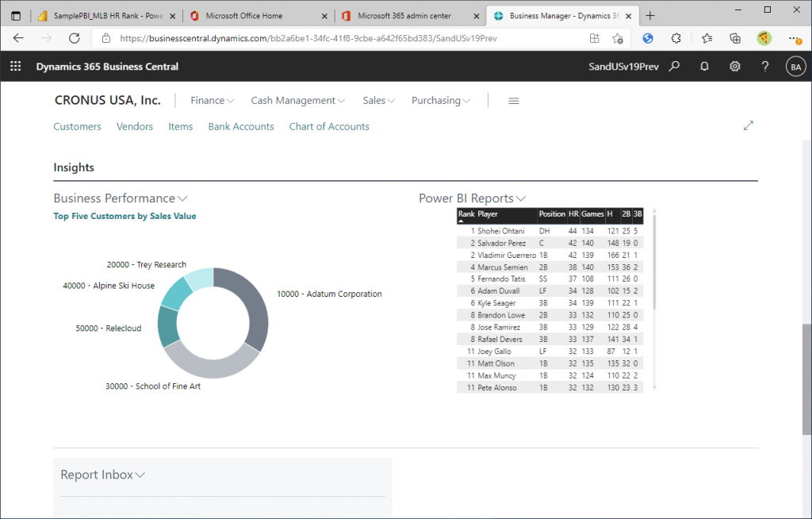
Task: Sort by the HR column header
Action: pyautogui.click(x=573, y=214)
